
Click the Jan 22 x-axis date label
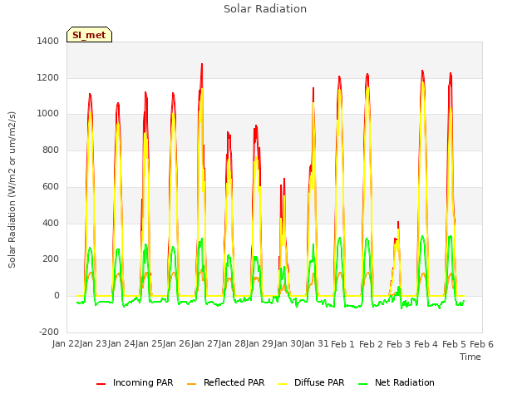tap(66, 344)
